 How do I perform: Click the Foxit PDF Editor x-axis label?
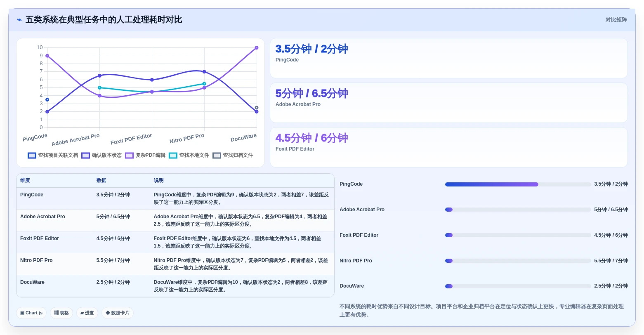tap(131, 139)
